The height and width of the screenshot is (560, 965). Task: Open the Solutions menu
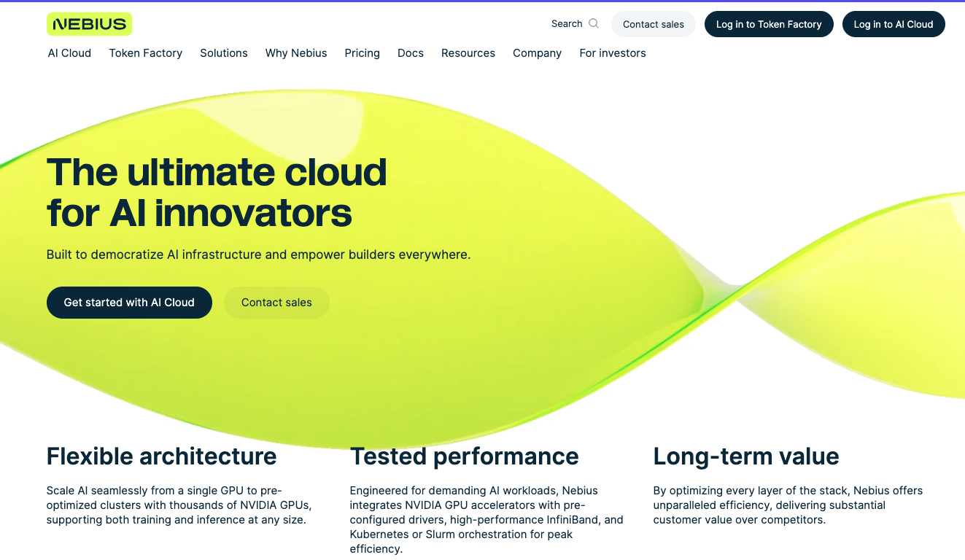(224, 53)
